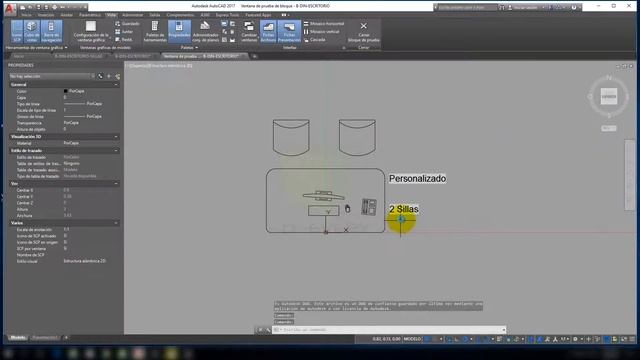Screen dimensions: 640x360
Task: Arrange windows with Cascada
Action: pyautogui.click(x=315, y=40)
